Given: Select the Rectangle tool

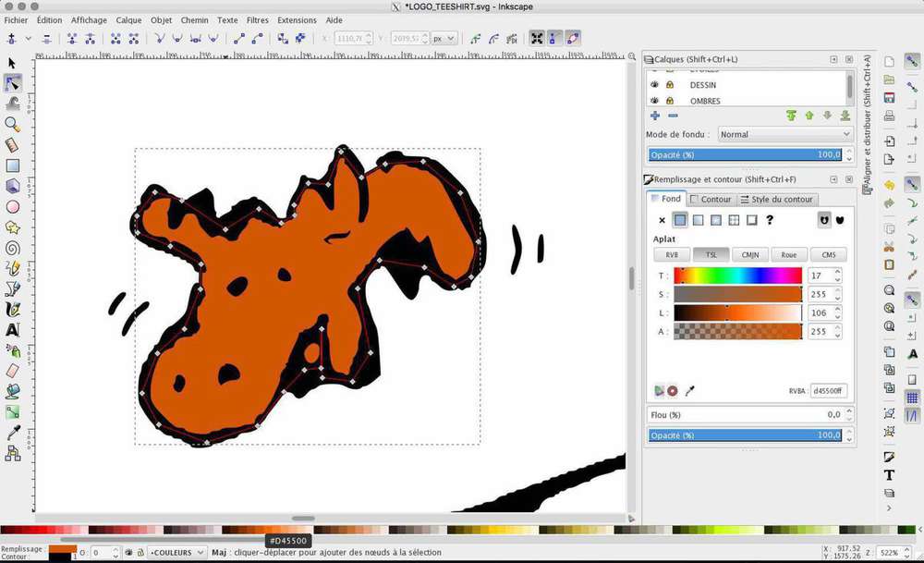Looking at the screenshot, I should (12, 165).
